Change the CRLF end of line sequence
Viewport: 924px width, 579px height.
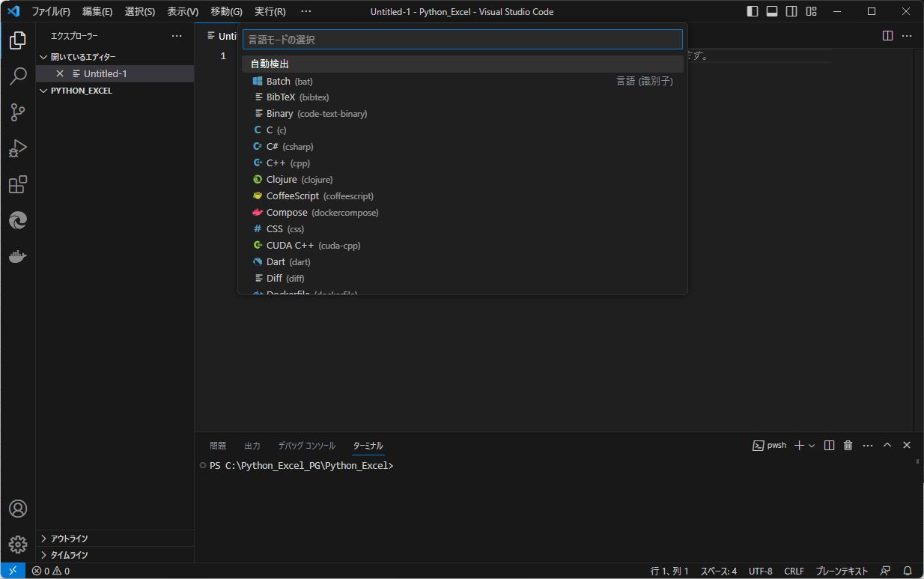pos(794,571)
